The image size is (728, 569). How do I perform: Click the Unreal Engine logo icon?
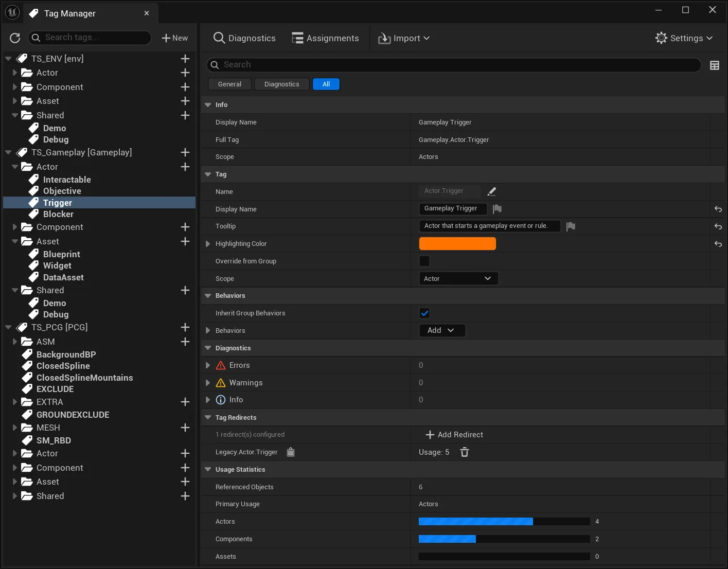pyautogui.click(x=12, y=12)
